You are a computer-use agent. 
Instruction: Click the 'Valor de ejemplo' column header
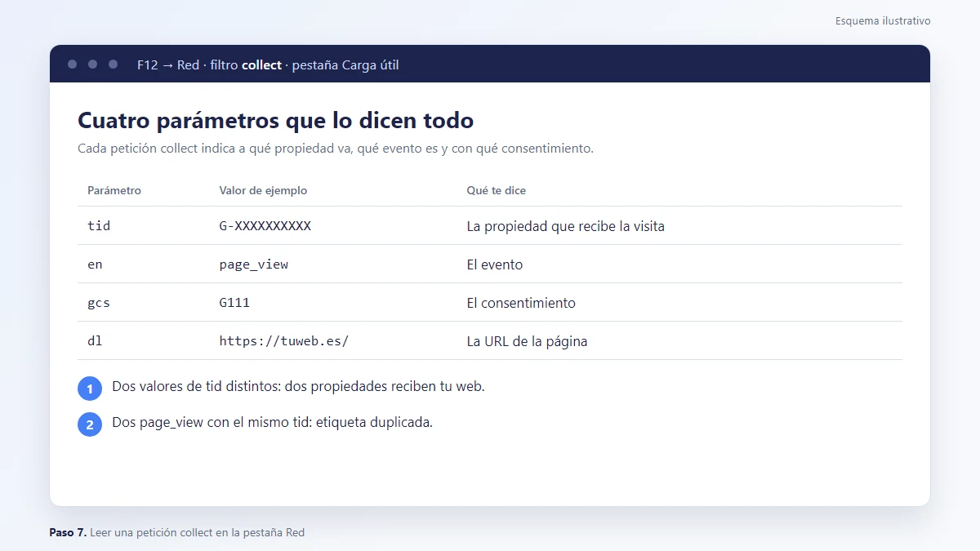(x=263, y=190)
